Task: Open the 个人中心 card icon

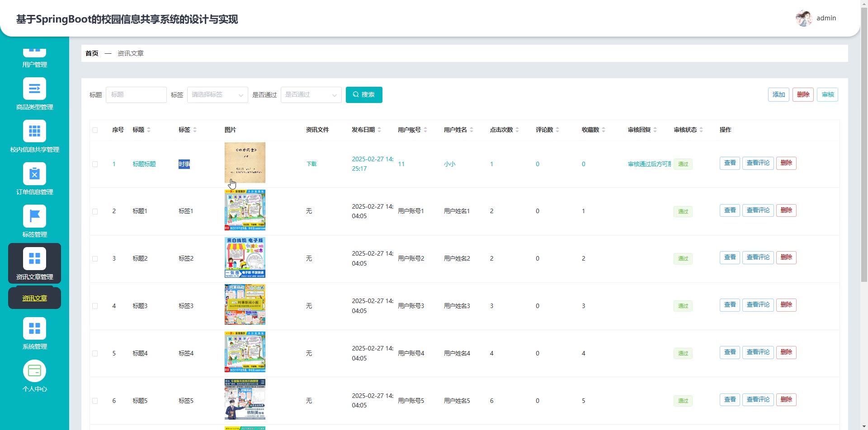Action: click(34, 370)
